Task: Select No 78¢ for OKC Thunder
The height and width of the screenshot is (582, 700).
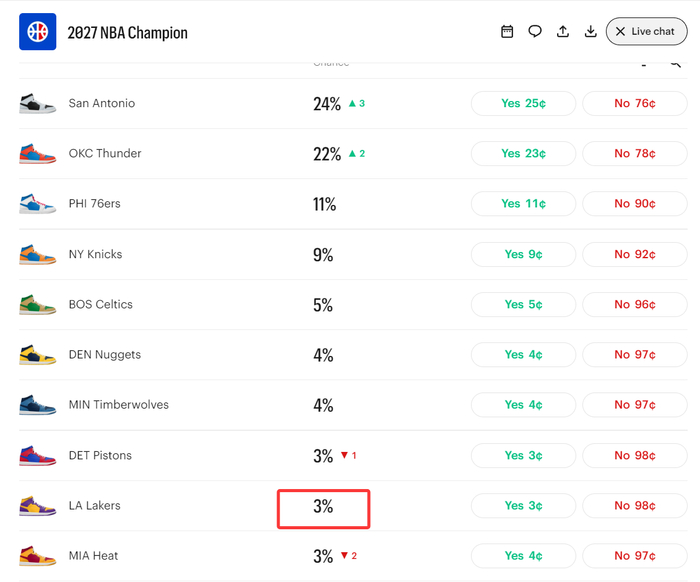Action: point(635,154)
